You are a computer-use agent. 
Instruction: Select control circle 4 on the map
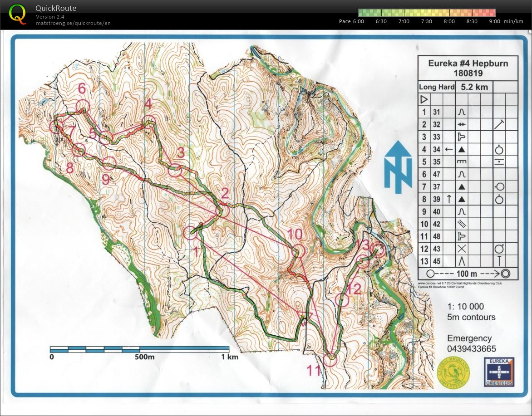[x=149, y=122]
